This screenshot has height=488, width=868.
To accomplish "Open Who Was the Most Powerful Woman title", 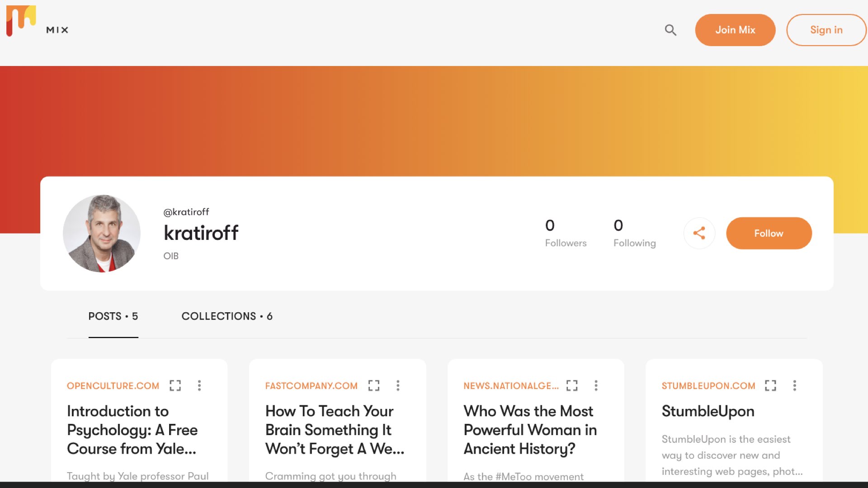I will [530, 430].
